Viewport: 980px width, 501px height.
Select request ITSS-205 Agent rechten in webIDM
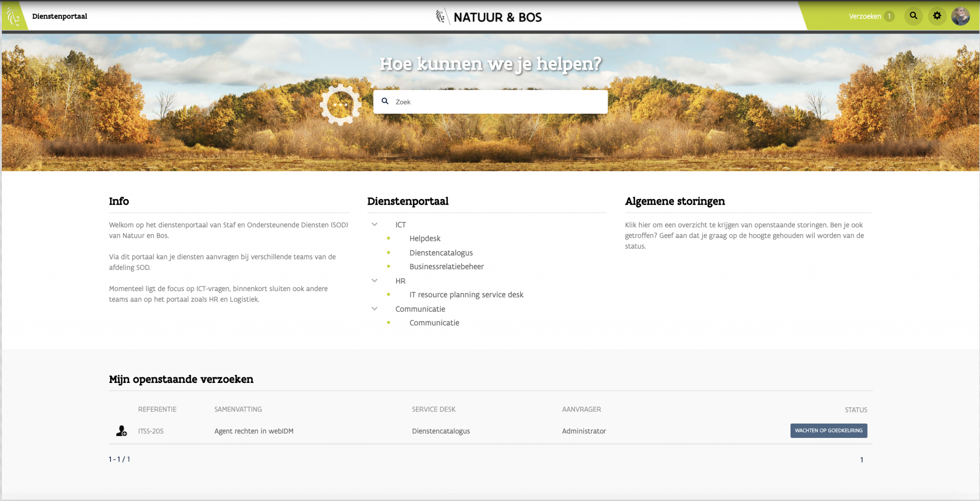click(254, 431)
